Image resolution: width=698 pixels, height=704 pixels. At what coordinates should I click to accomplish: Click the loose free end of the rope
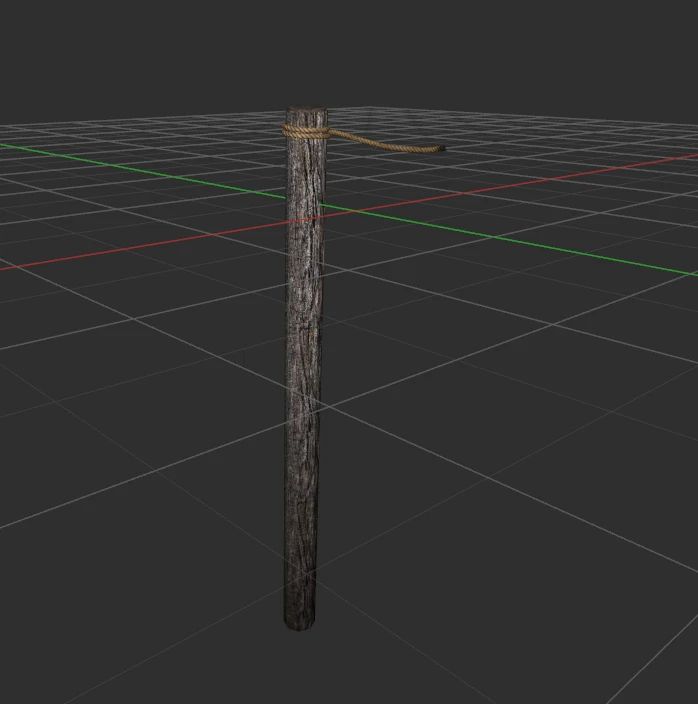tap(439, 150)
